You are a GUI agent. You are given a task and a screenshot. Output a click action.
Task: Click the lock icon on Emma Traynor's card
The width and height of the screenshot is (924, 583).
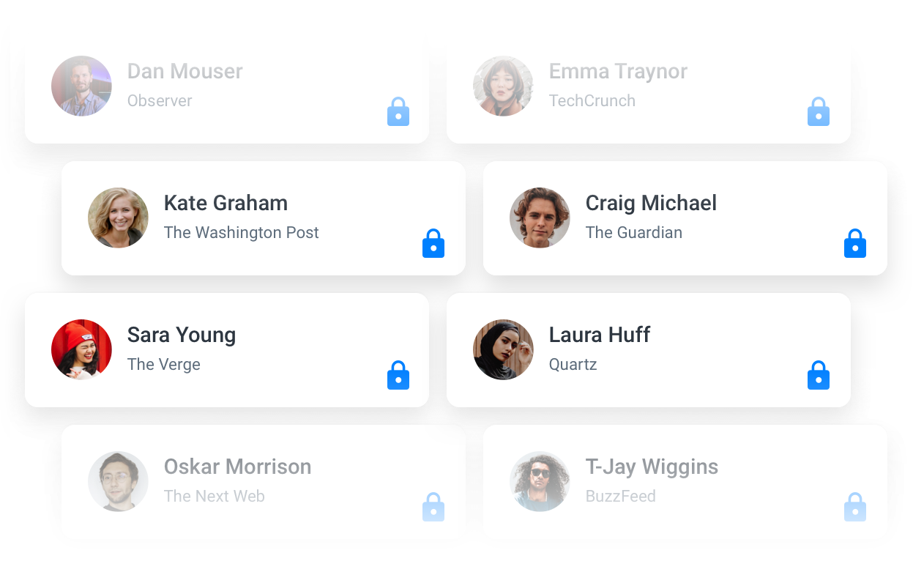[x=819, y=112]
